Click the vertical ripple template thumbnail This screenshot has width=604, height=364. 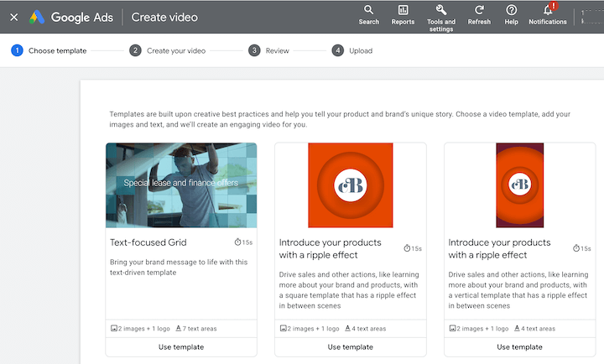point(519,185)
